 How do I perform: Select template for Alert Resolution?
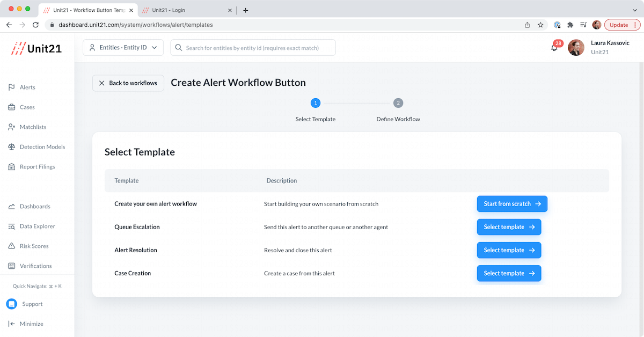(509, 250)
